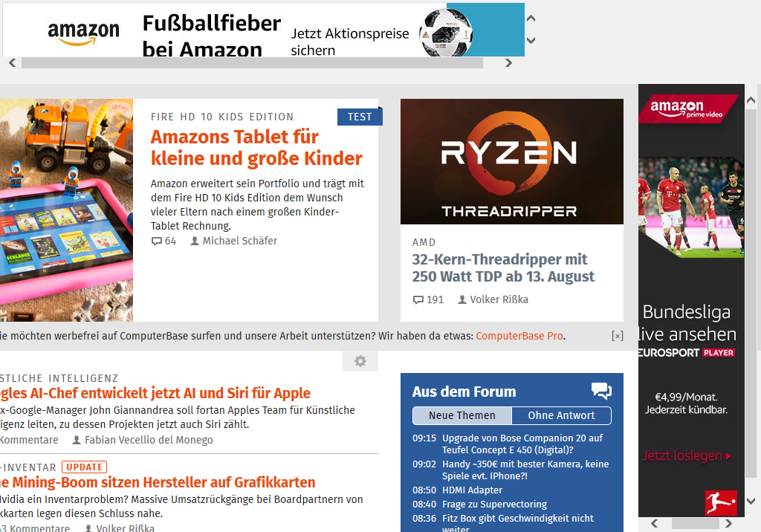Open the forum speech-bubble icon beside Aus dem Forum
The width and height of the screenshot is (761, 532).
coord(601,391)
